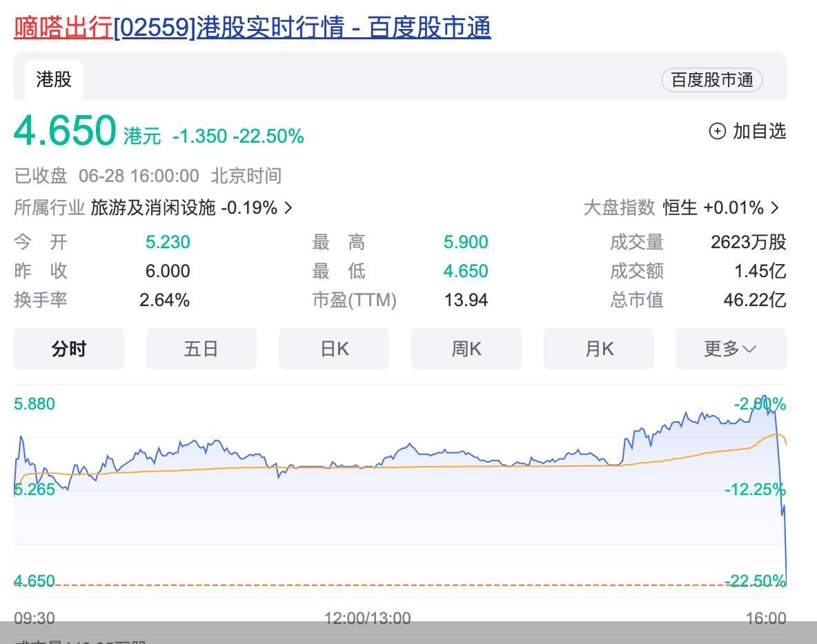817x644 pixels.
Task: Switch to the 分时 chart tab
Action: point(69,349)
